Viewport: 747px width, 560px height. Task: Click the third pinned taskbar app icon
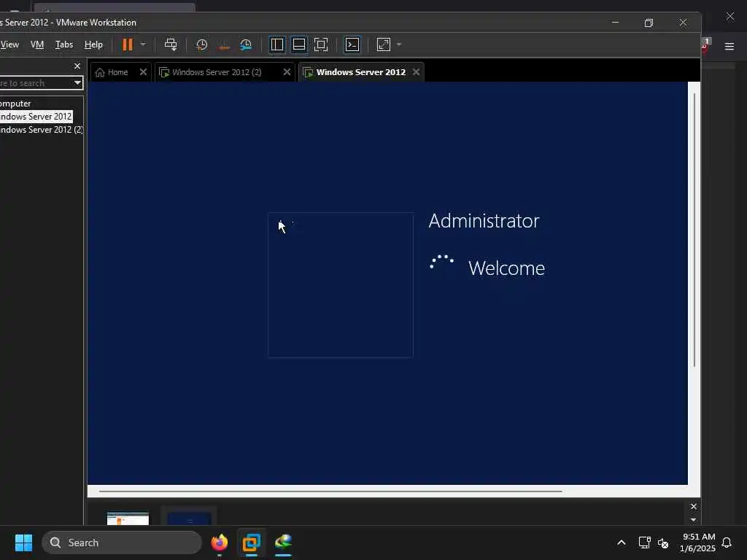[x=283, y=542]
